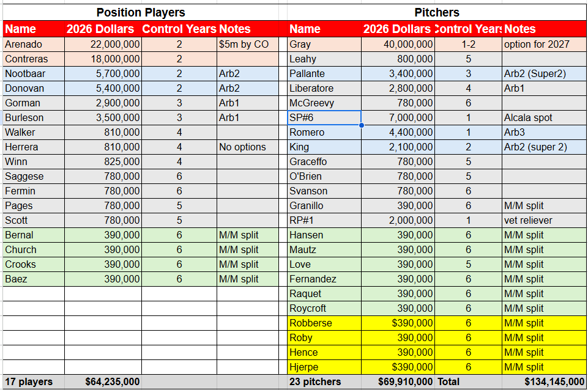Click the blue fill handle on SP#6 cell

362,125
